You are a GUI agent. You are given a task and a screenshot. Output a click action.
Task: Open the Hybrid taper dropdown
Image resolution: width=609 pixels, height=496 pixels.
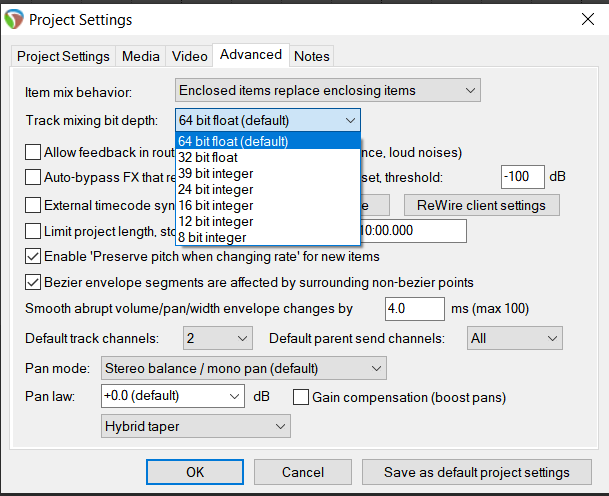click(x=196, y=427)
